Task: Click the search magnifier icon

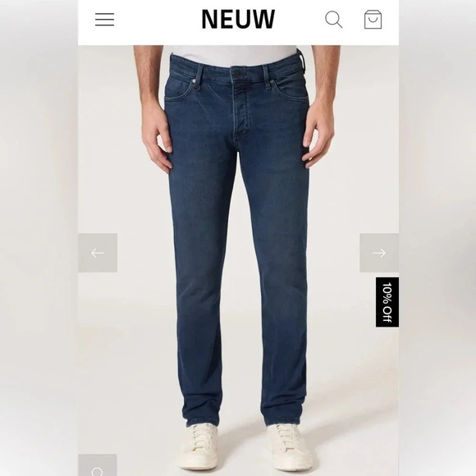Action: coord(334,20)
